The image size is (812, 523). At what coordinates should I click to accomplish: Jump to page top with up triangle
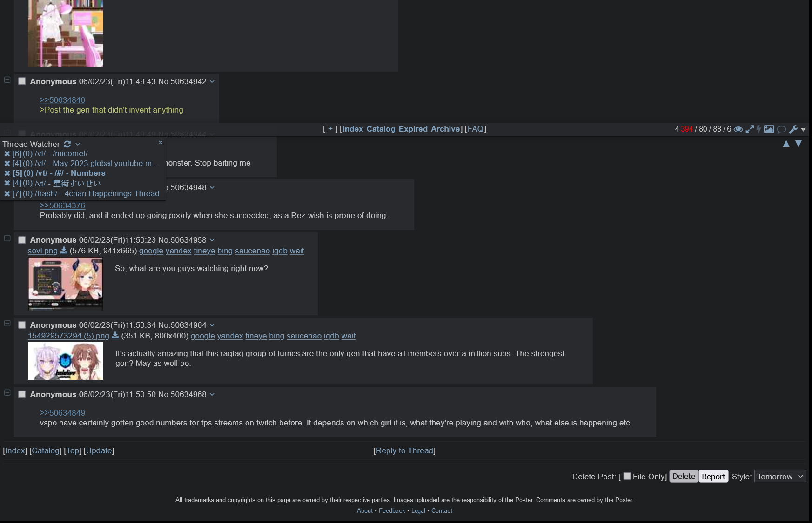pyautogui.click(x=786, y=144)
